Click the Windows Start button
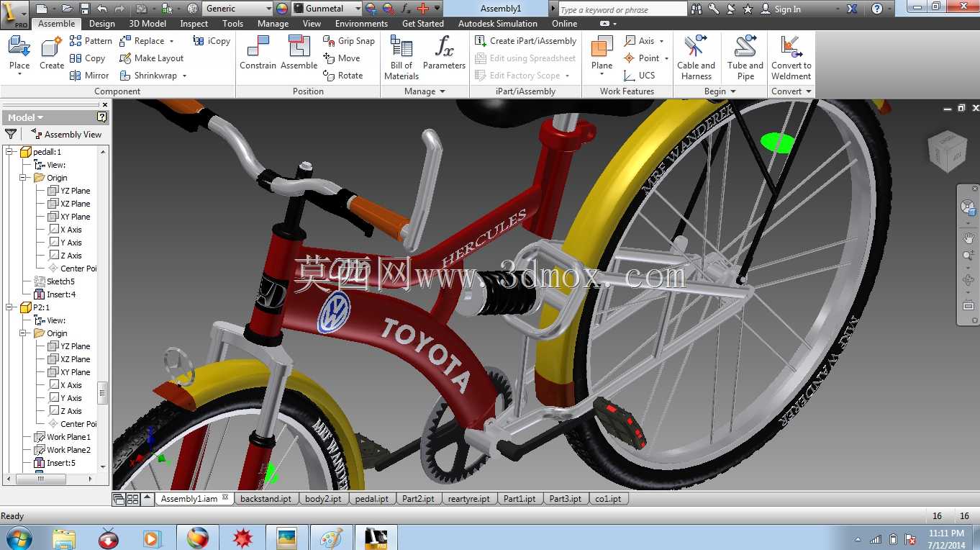 (18, 538)
